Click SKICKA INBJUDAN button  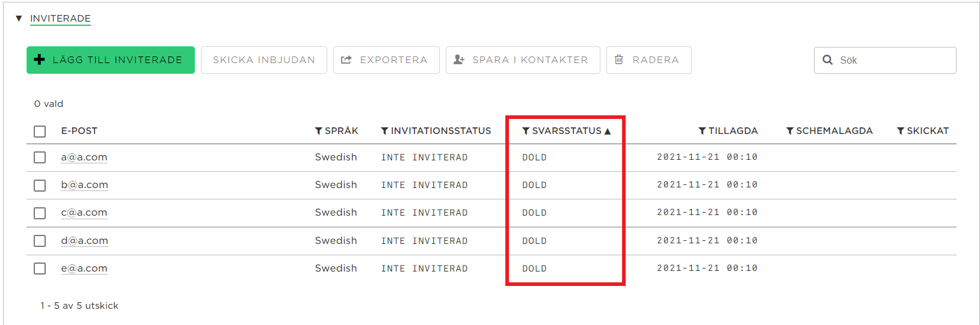264,60
